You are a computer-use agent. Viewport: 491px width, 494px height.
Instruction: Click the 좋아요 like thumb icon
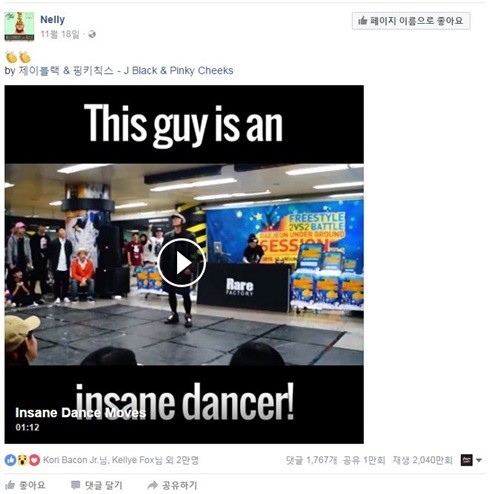(10, 485)
